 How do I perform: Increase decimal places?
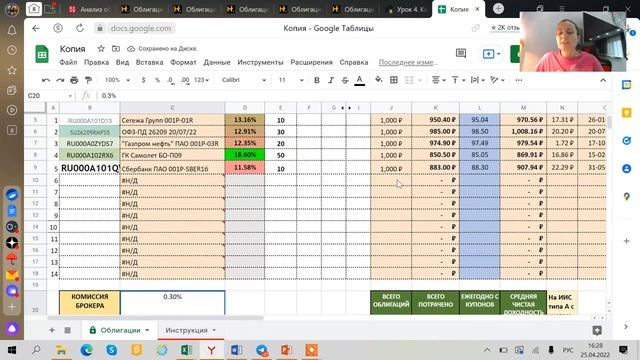pyautogui.click(x=185, y=80)
